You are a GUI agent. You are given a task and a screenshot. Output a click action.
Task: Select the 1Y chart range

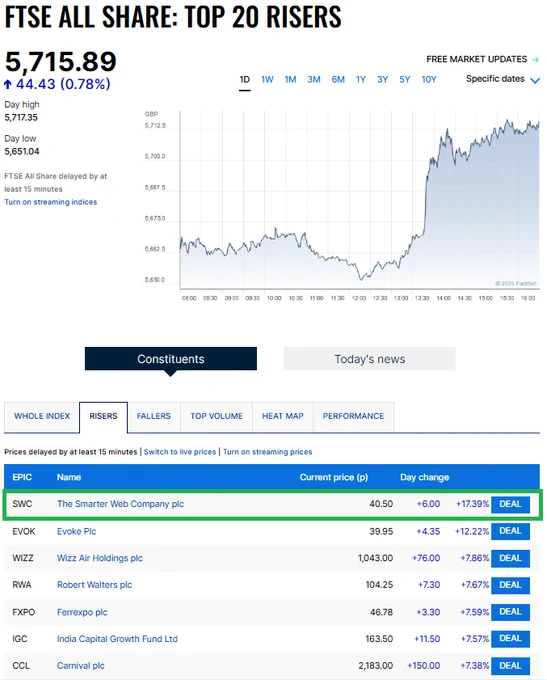(361, 79)
